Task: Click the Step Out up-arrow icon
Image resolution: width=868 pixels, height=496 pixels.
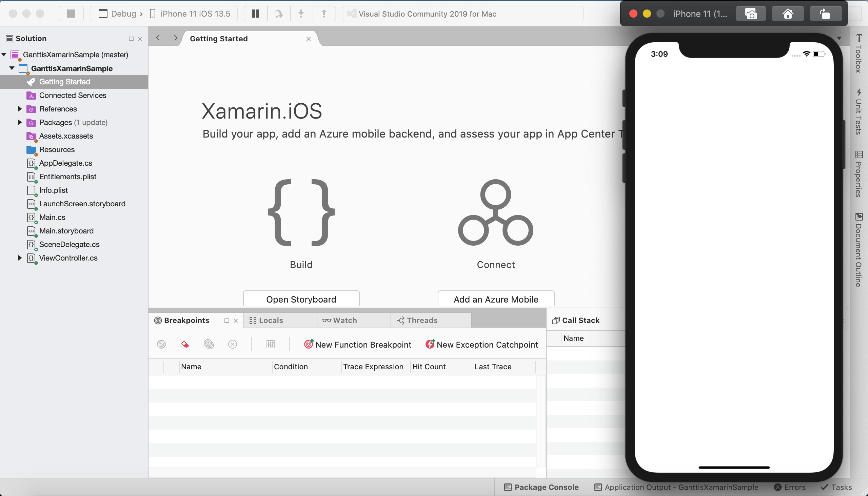Action: pyautogui.click(x=324, y=14)
